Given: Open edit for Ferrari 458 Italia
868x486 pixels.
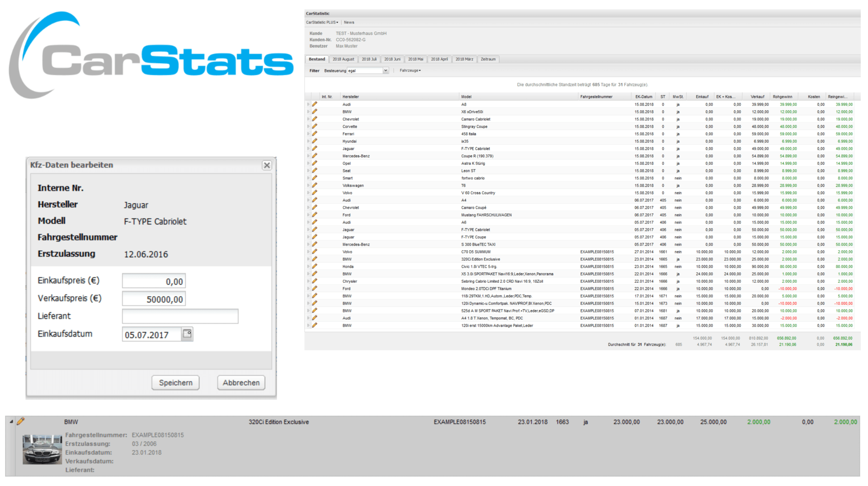Looking at the screenshot, I should pyautogui.click(x=315, y=134).
